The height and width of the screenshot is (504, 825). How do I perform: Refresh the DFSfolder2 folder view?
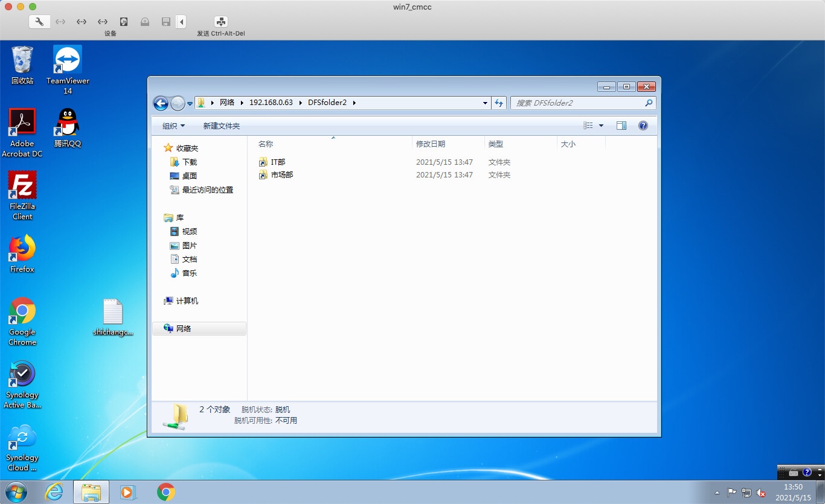tap(499, 103)
